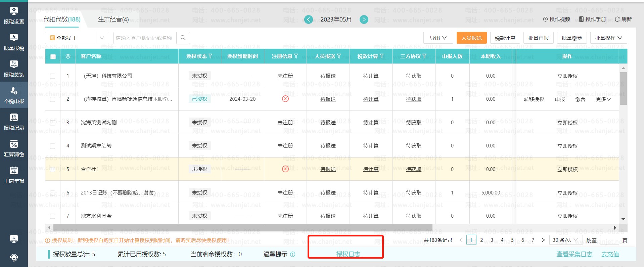Go to page 2 in pagination
This screenshot has height=267, width=644.
click(x=481, y=240)
